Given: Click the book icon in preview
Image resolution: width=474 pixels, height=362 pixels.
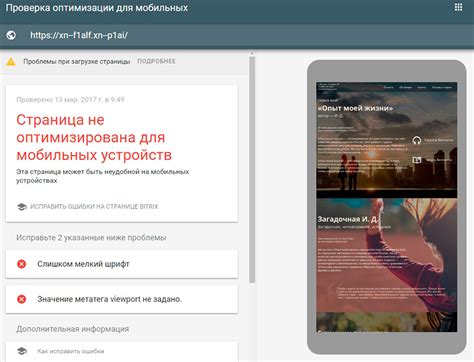Looking at the screenshot, I should (x=417, y=160).
